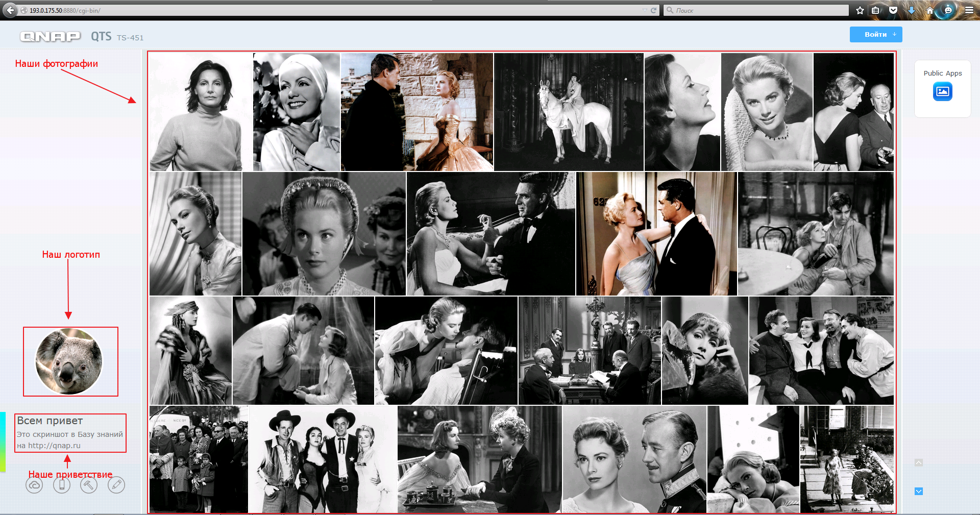Viewport: 980px width, 515px height.
Task: Click the smiley chat icon in toolbar
Action: (948, 10)
